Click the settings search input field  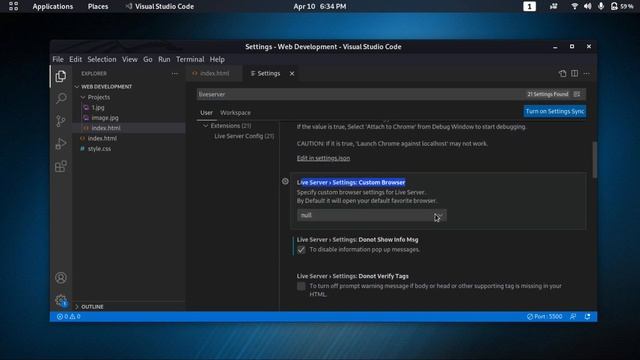tap(359, 94)
